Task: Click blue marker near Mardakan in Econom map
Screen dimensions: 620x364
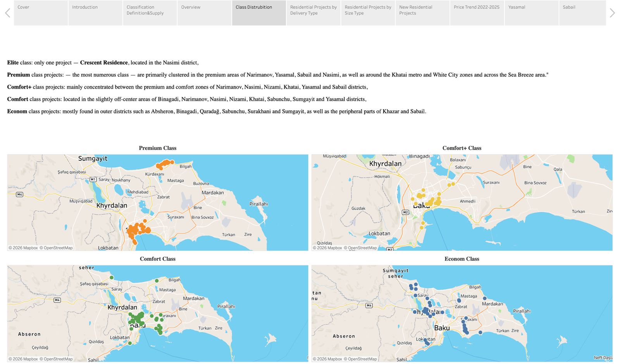Action: tap(484, 298)
